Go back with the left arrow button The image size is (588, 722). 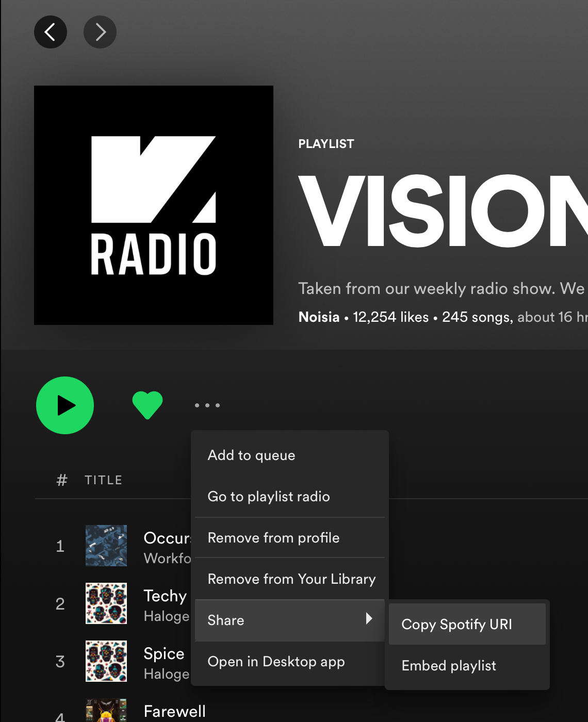coord(51,32)
